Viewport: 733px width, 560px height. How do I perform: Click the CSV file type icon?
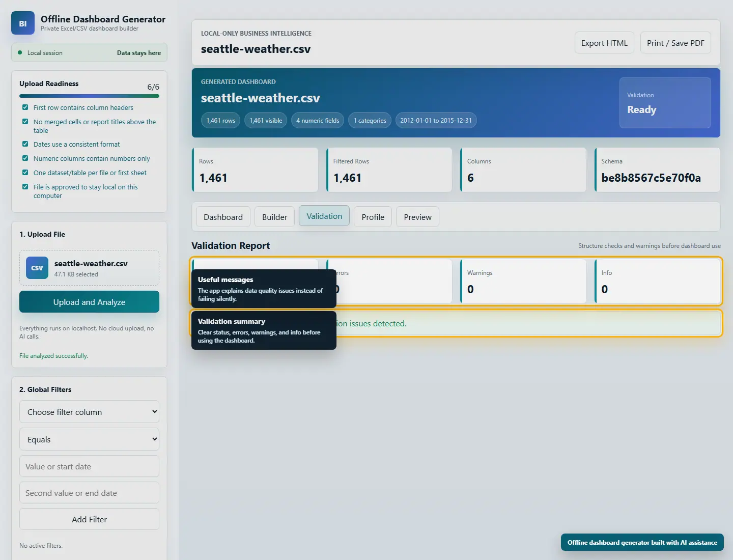point(37,268)
